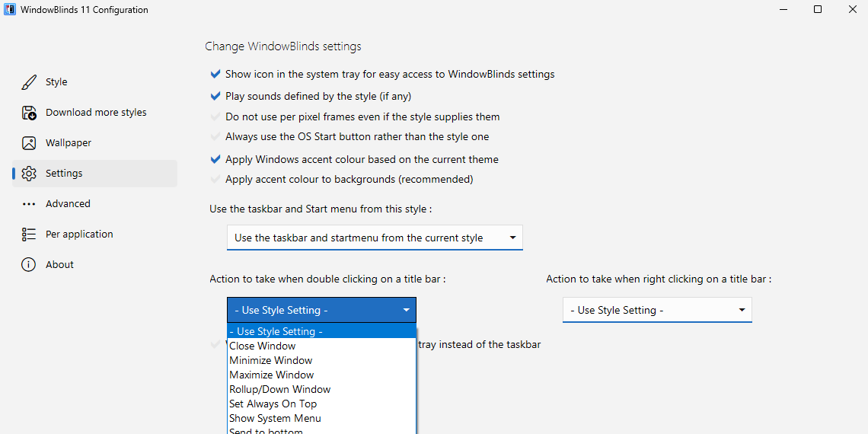868x434 pixels.
Task: Pick Set Always On Top option
Action: click(321, 404)
